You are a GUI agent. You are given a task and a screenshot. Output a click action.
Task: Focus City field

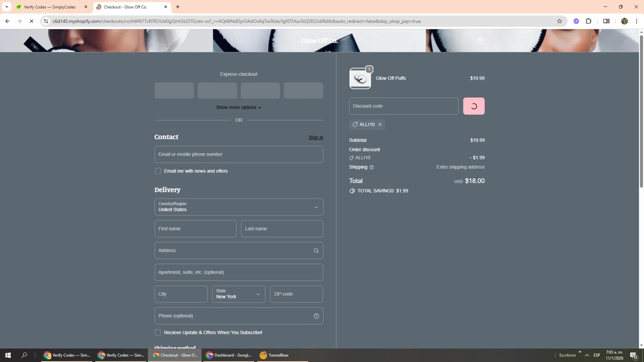pos(181,294)
